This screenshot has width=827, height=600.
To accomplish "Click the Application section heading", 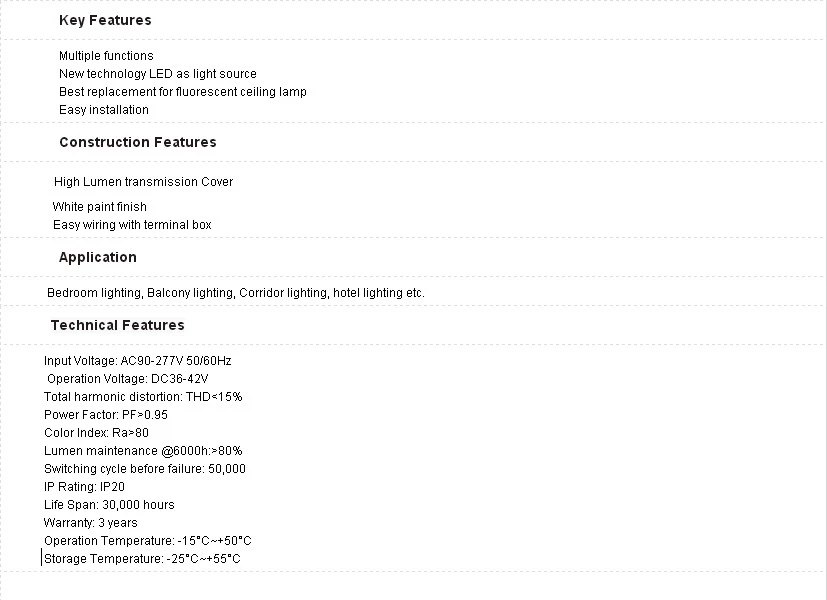I will click(98, 257).
